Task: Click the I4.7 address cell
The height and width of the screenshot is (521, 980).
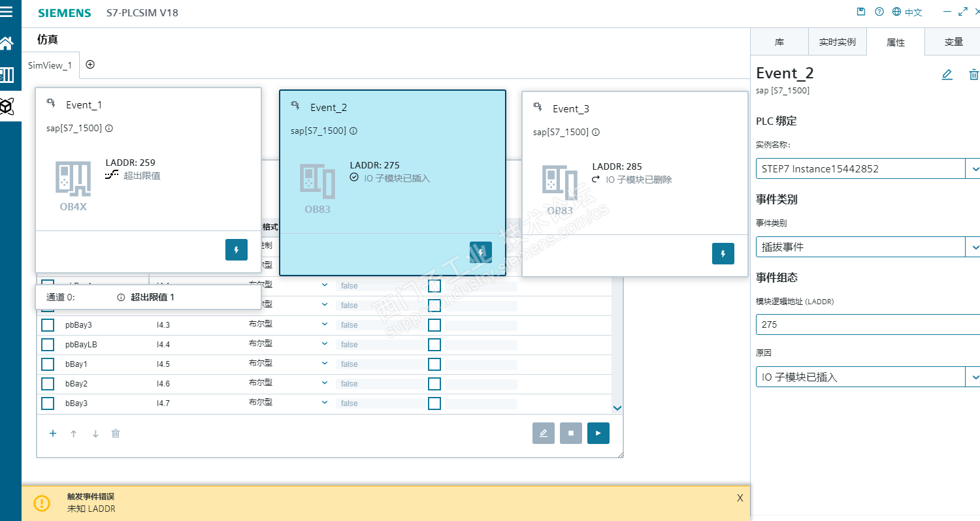Action: click(163, 403)
